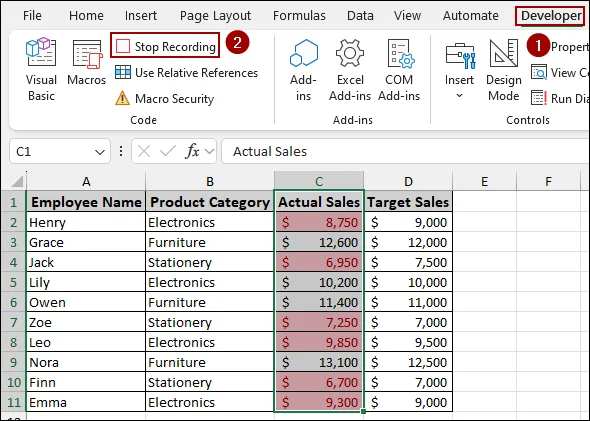Screen dimensions: 590x421
Task: Click Stop Recording macro button
Action: click(165, 46)
